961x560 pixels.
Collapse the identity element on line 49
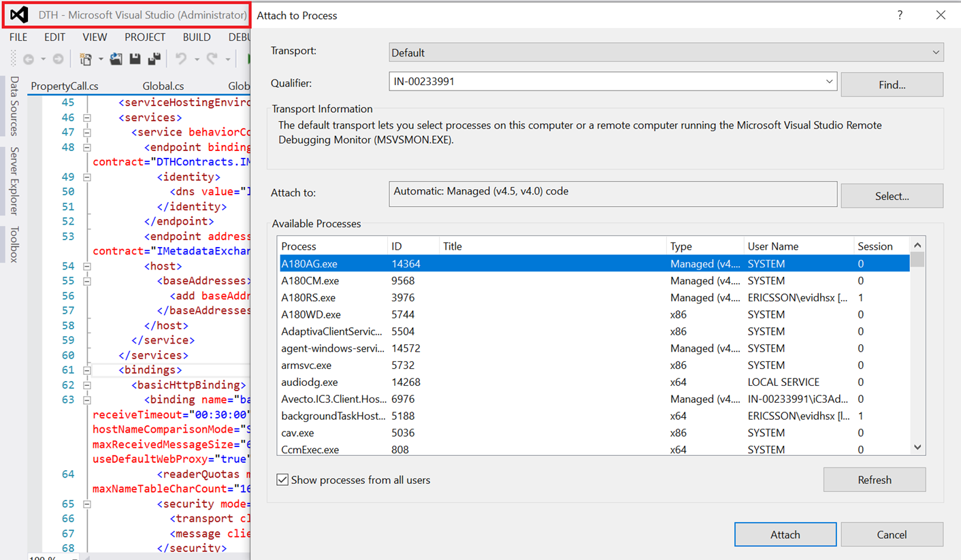coord(87,177)
